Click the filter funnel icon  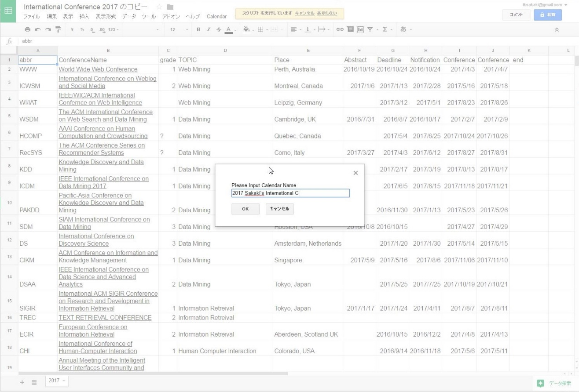(x=370, y=29)
